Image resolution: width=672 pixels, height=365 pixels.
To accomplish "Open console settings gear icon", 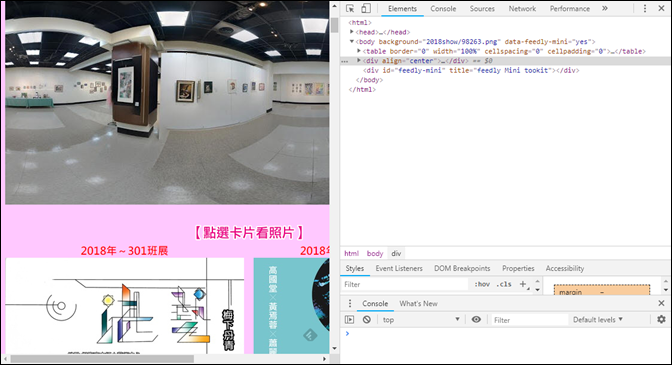I will pyautogui.click(x=661, y=320).
